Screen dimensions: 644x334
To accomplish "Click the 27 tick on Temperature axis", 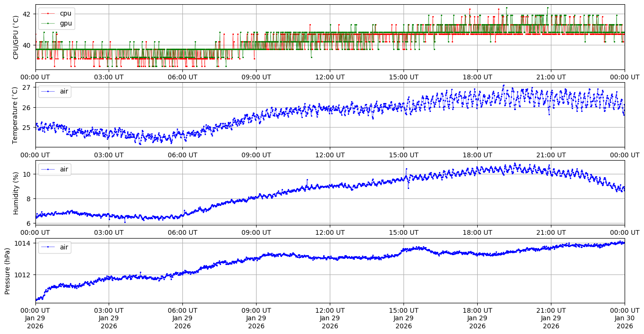I will tap(26, 87).
